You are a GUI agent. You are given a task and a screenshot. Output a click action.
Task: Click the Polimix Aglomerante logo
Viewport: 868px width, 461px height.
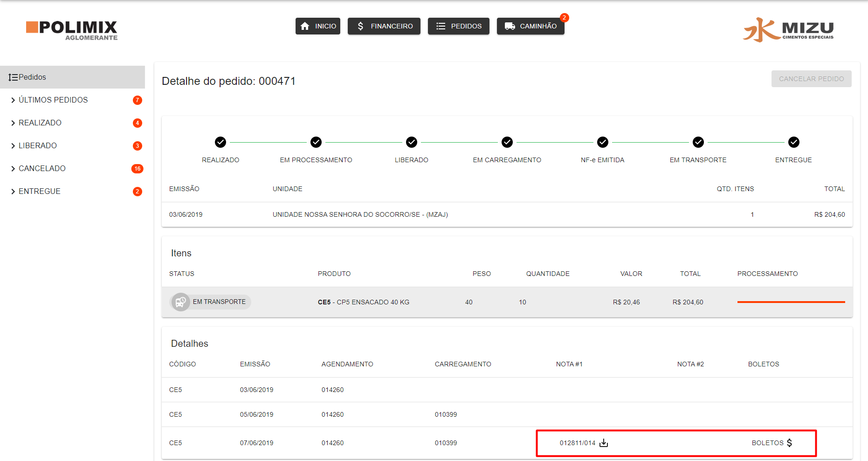click(72, 30)
